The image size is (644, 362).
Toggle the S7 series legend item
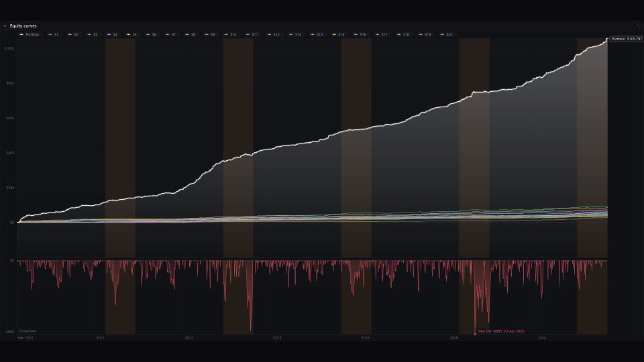point(170,34)
